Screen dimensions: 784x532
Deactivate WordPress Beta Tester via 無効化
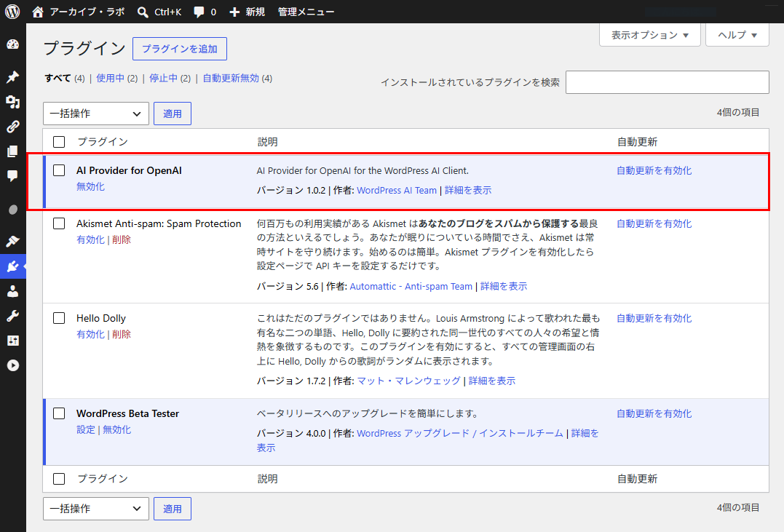coord(116,429)
